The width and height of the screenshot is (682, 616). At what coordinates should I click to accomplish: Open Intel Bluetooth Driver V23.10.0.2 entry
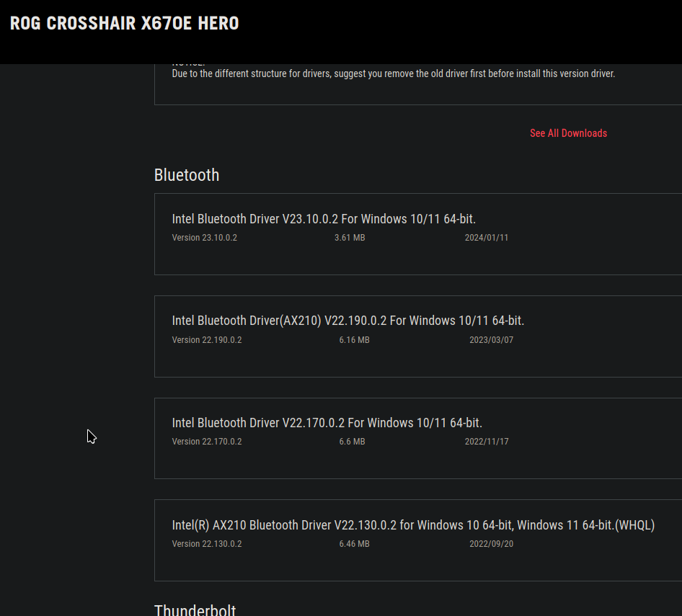pos(324,219)
